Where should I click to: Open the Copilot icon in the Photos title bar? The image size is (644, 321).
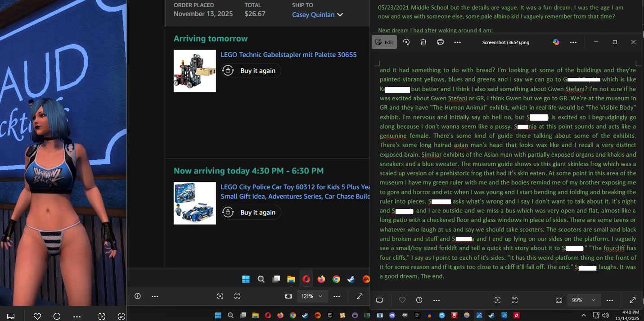[556, 42]
